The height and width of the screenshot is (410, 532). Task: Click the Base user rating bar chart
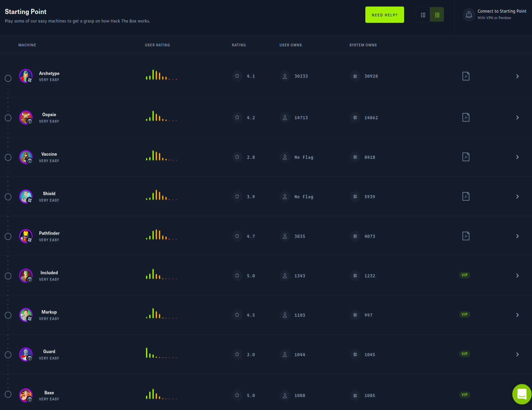click(x=162, y=394)
